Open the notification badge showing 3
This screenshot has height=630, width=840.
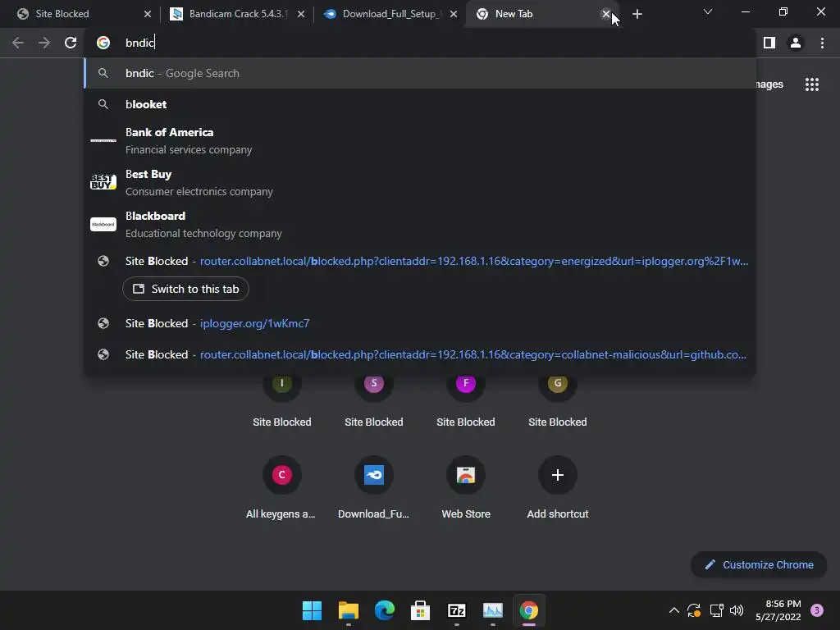pos(816,610)
